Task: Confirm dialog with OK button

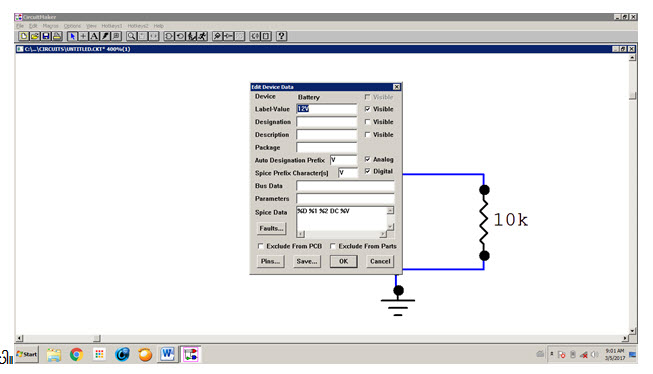Action: [x=344, y=261]
